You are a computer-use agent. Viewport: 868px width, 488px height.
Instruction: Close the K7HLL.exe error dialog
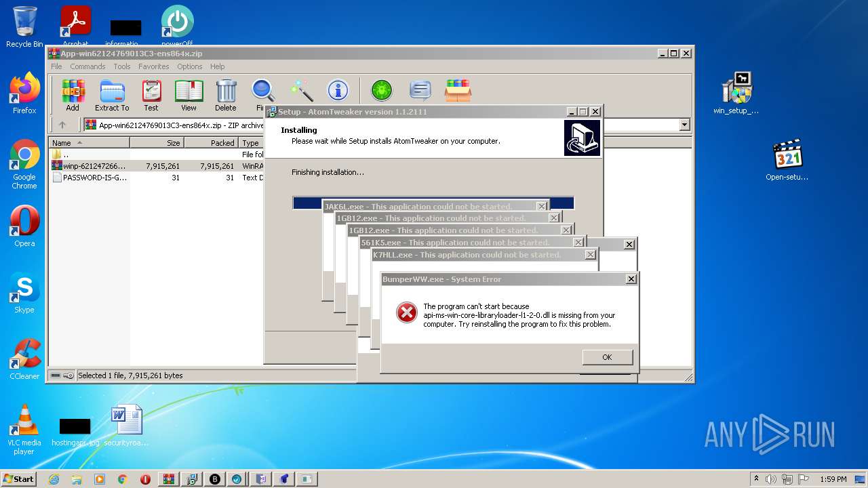tap(590, 255)
